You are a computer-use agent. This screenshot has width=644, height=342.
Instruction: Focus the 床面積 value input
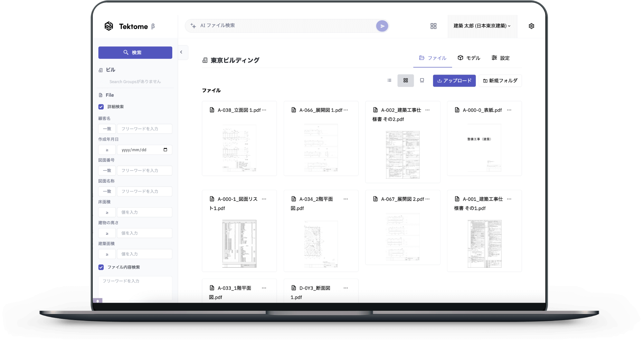click(145, 212)
